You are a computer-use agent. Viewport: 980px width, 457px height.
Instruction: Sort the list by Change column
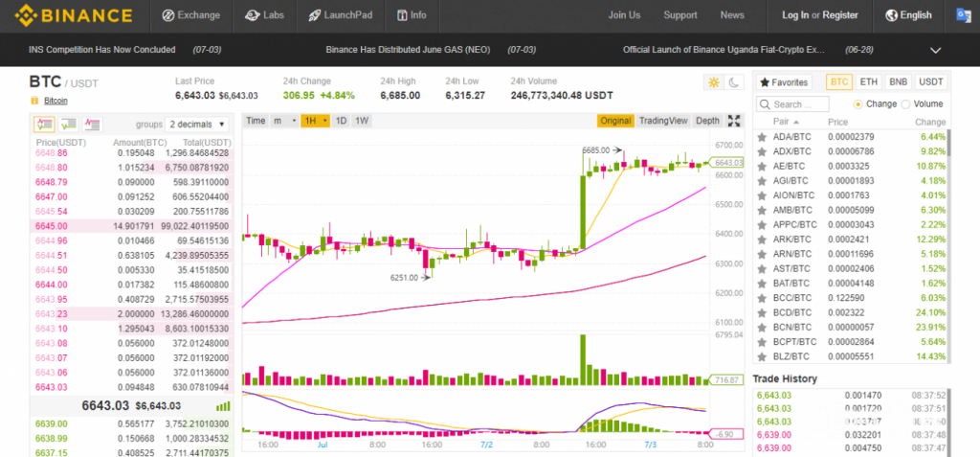pyautogui.click(x=930, y=122)
